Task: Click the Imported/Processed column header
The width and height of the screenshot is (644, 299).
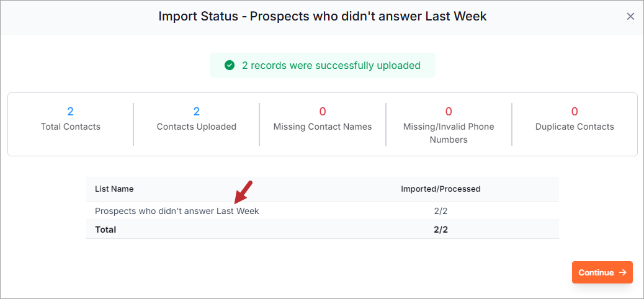Action: pyautogui.click(x=441, y=189)
